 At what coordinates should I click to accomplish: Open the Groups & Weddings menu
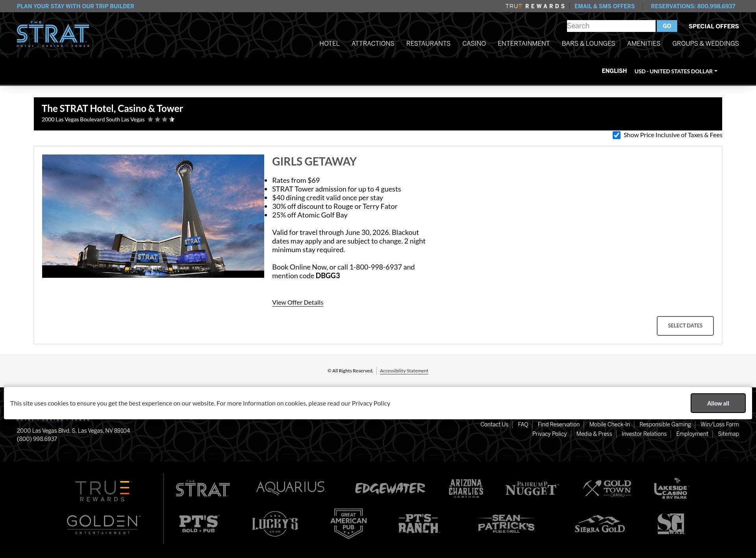pyautogui.click(x=705, y=43)
